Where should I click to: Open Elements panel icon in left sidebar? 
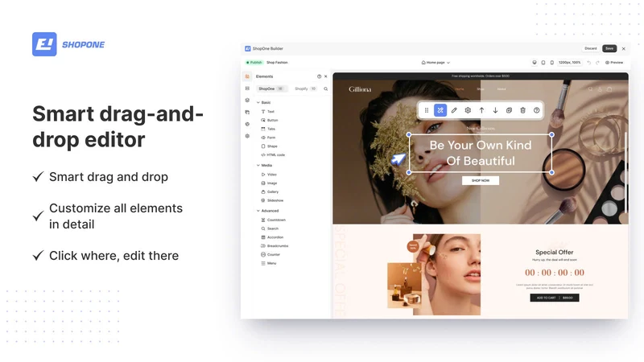247,76
